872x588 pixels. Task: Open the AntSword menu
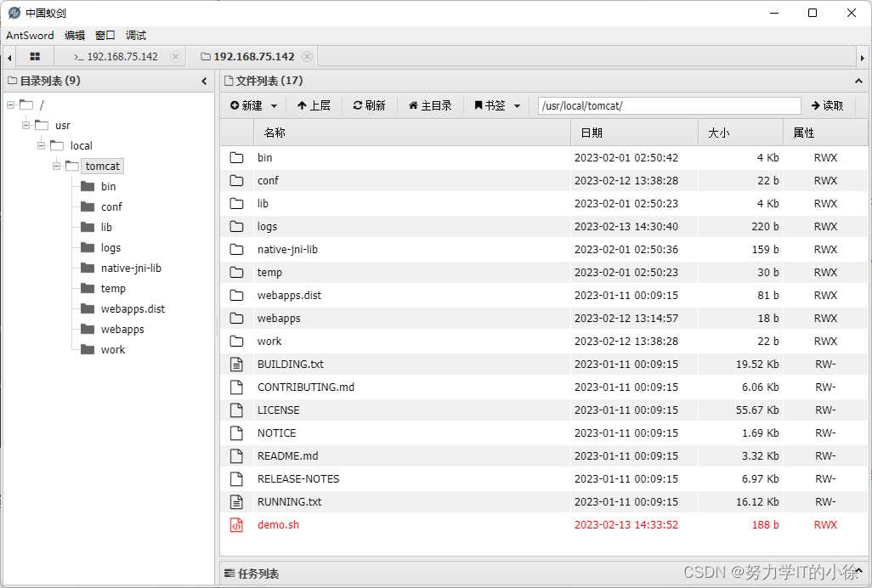pyautogui.click(x=30, y=35)
